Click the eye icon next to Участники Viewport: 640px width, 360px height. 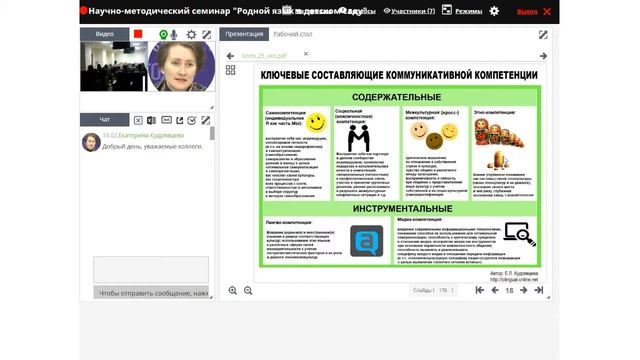tap(387, 11)
